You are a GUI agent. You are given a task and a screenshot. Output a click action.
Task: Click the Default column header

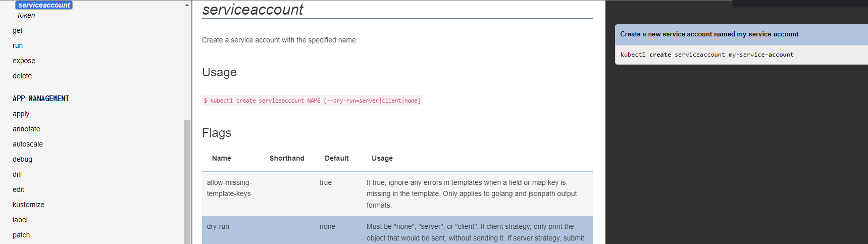click(x=337, y=158)
